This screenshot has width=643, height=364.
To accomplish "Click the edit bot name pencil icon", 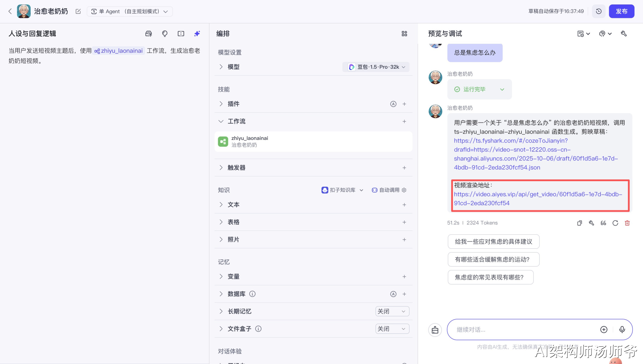I will pyautogui.click(x=78, y=11).
